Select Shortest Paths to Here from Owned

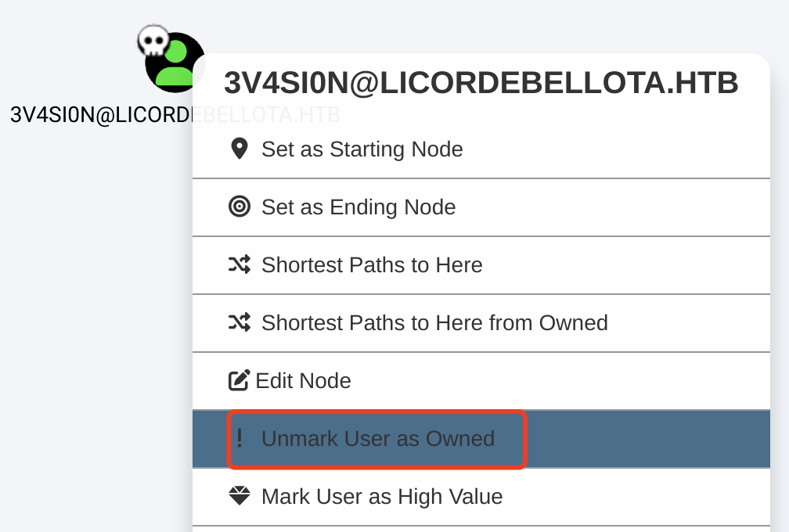tap(434, 322)
